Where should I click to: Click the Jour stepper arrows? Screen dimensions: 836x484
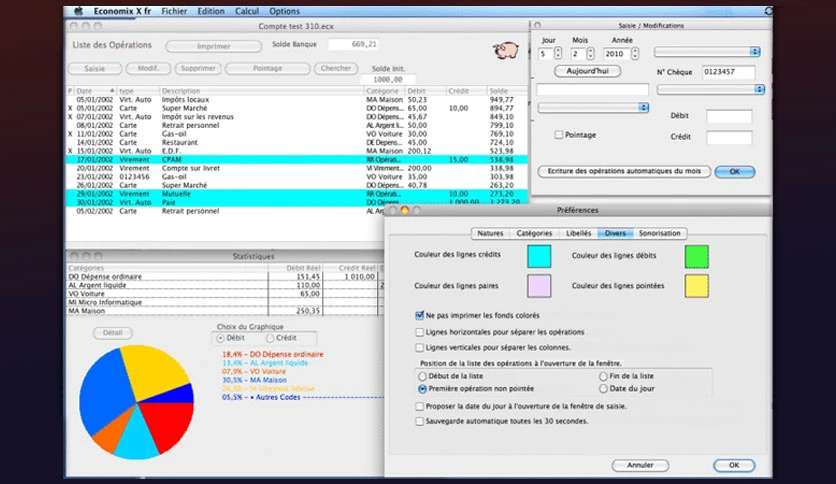tap(558, 53)
